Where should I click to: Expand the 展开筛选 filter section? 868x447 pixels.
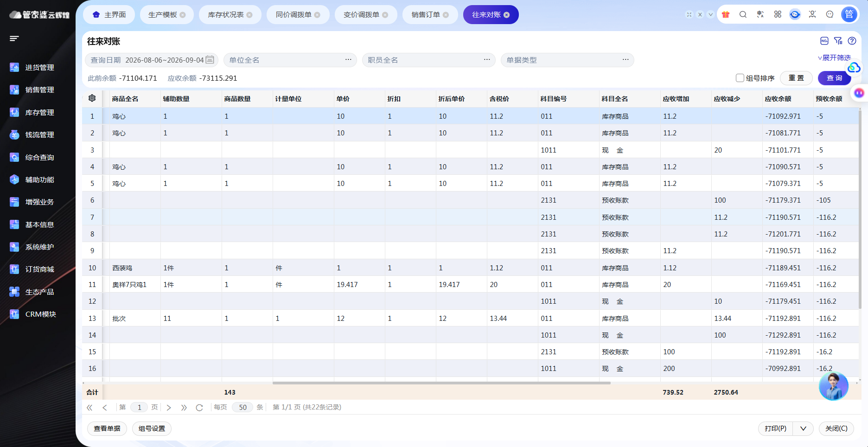click(834, 57)
